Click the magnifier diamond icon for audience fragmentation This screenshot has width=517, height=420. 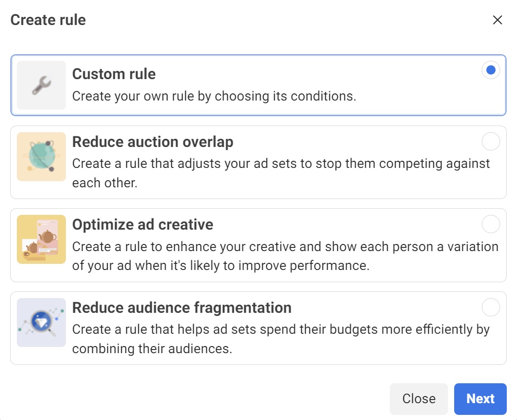tap(41, 323)
